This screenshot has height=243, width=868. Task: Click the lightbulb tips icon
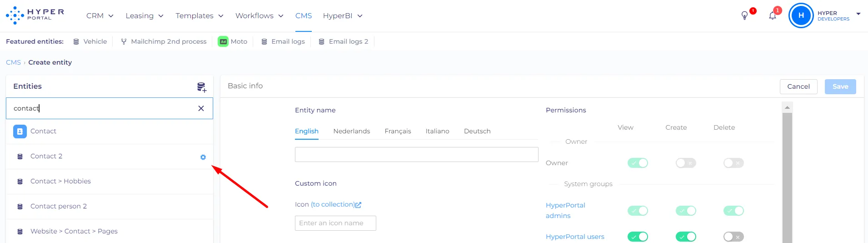(744, 16)
